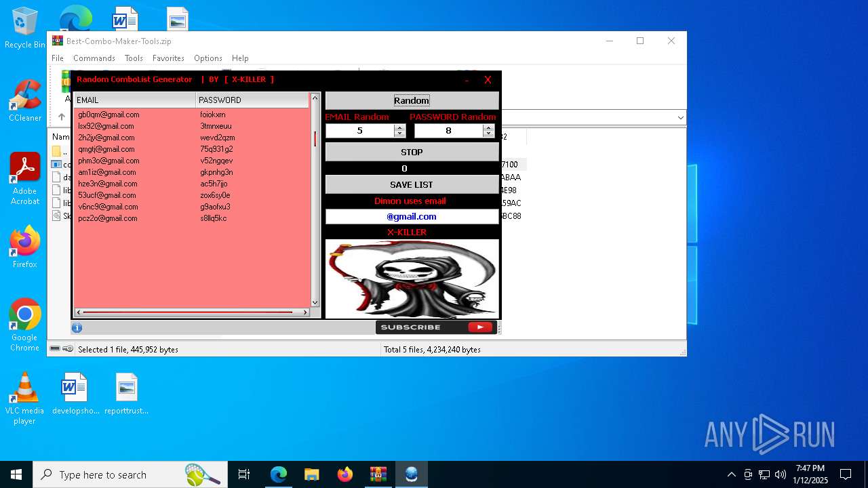
Task: Click the grim reaper X-KILLER image
Action: (412, 279)
